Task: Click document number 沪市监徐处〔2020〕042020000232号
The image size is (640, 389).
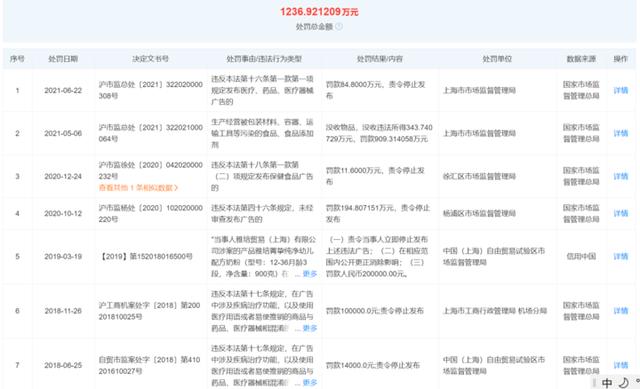Action: (x=150, y=171)
